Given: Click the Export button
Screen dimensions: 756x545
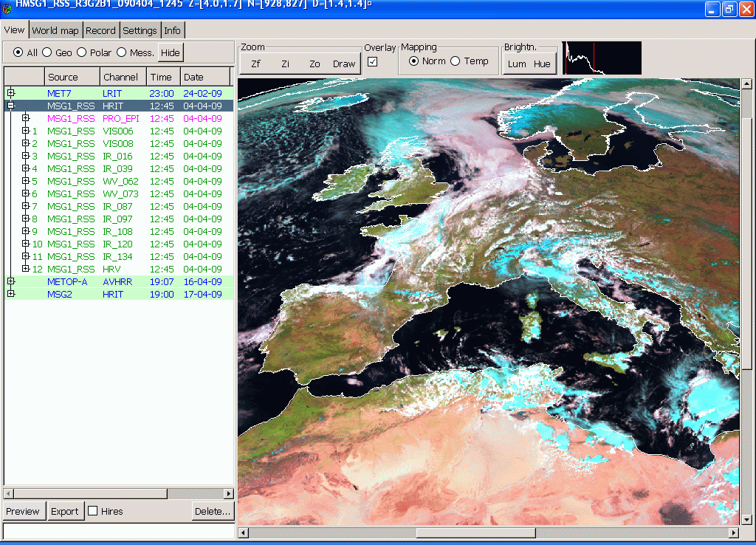Looking at the screenshot, I should click(x=64, y=511).
